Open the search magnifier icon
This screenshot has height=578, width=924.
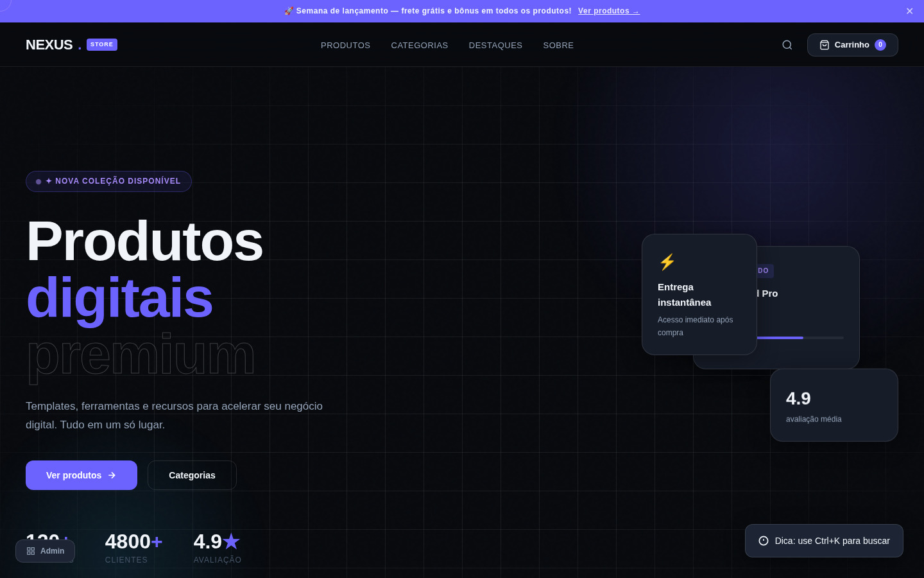pos(787,45)
